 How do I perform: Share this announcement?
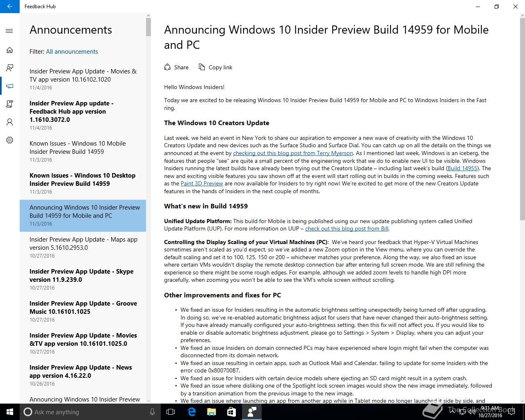176,67
